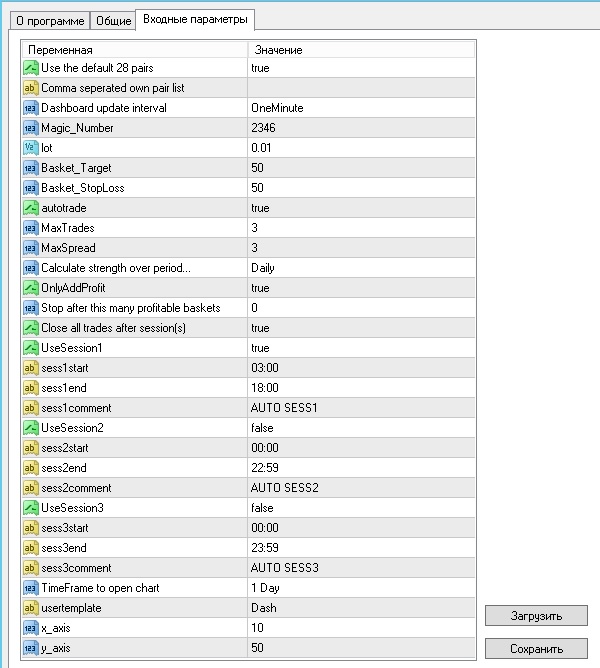Click the string icon beside sess1comment
The height and width of the screenshot is (668, 600).
click(31, 408)
